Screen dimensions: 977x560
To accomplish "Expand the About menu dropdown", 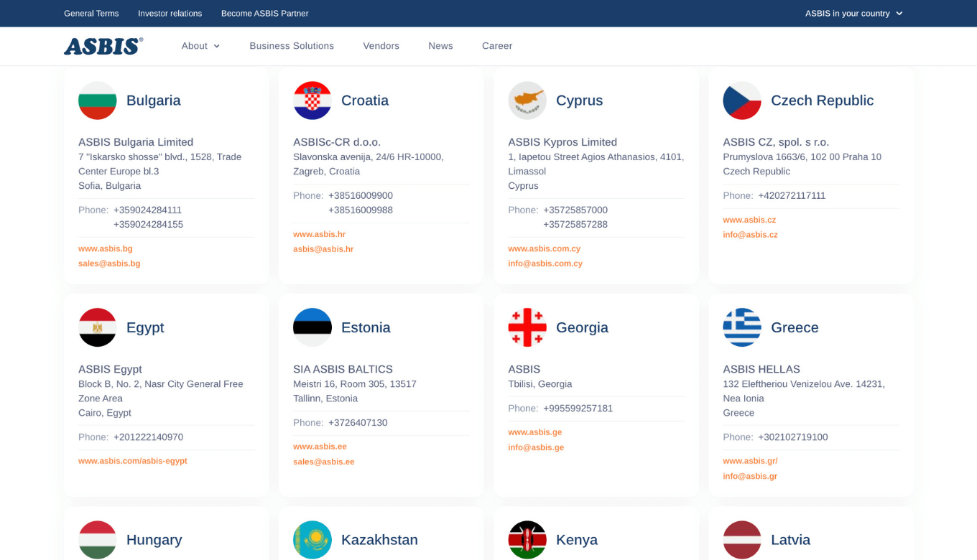I will (200, 46).
